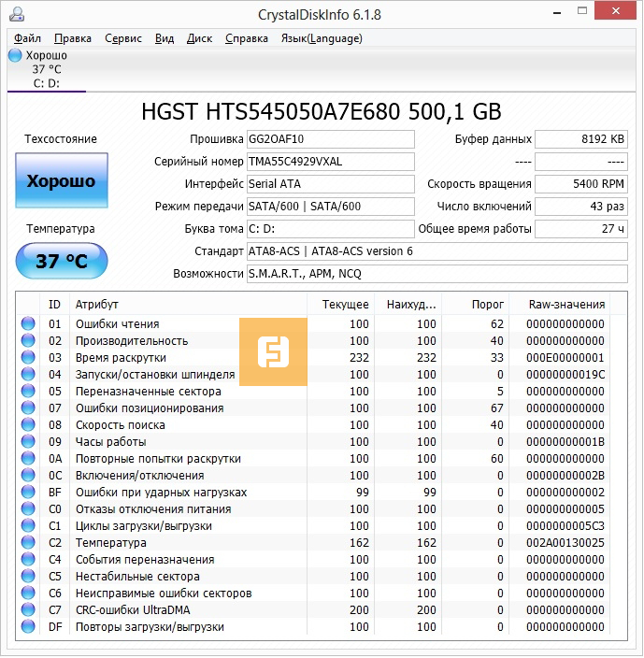Select the Ошибки чтения attribute text
This screenshot has height=658, width=644.
[x=118, y=324]
